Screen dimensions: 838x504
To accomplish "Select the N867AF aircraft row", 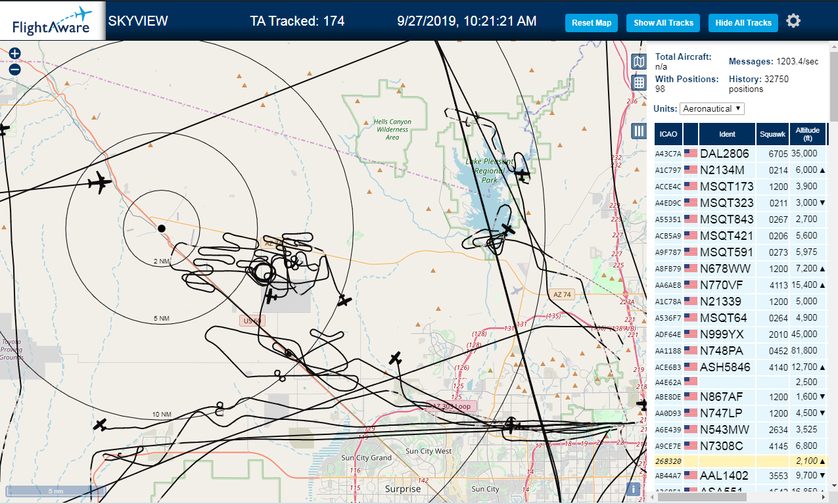I will (x=741, y=396).
